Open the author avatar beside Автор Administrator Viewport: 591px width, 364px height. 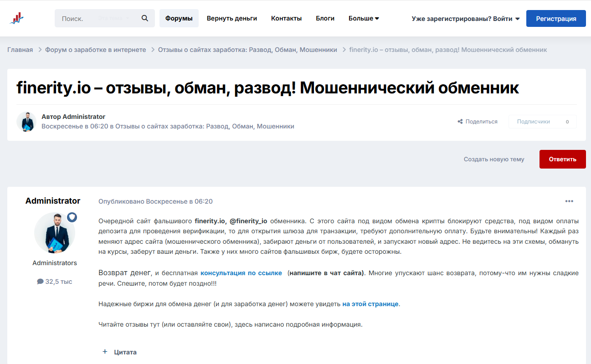26,122
